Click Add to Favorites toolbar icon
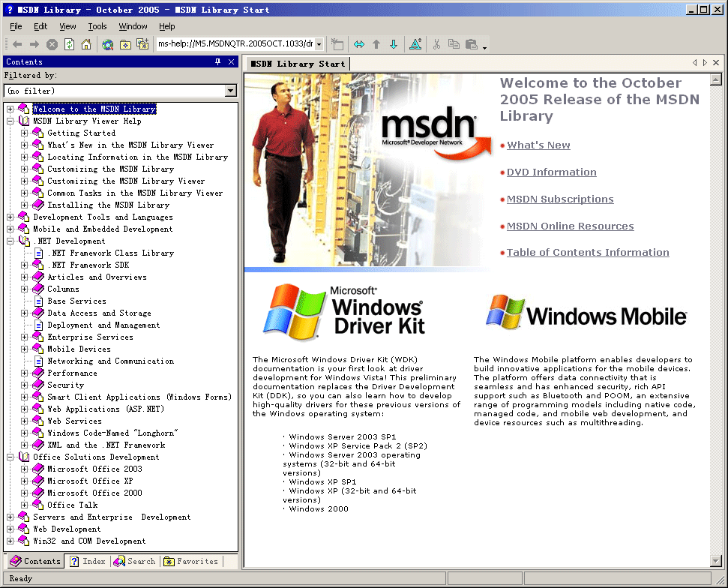Screen dimensions: 728x588 [142, 44]
